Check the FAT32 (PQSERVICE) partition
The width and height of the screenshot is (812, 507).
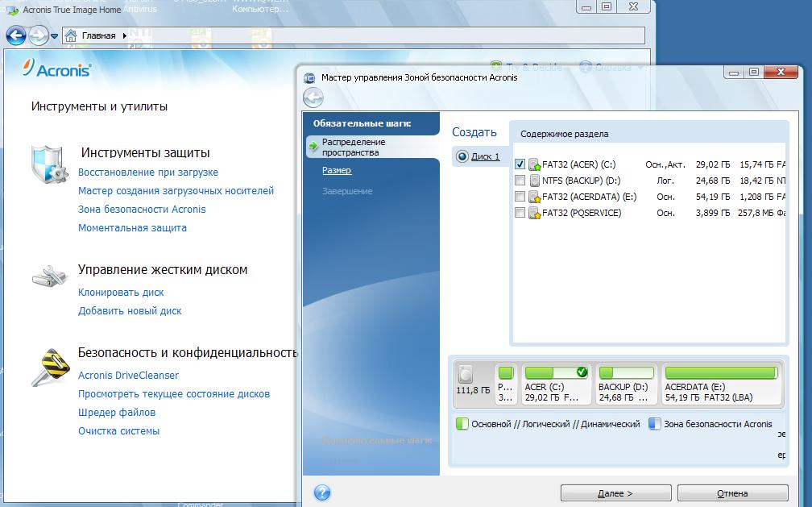(x=520, y=213)
